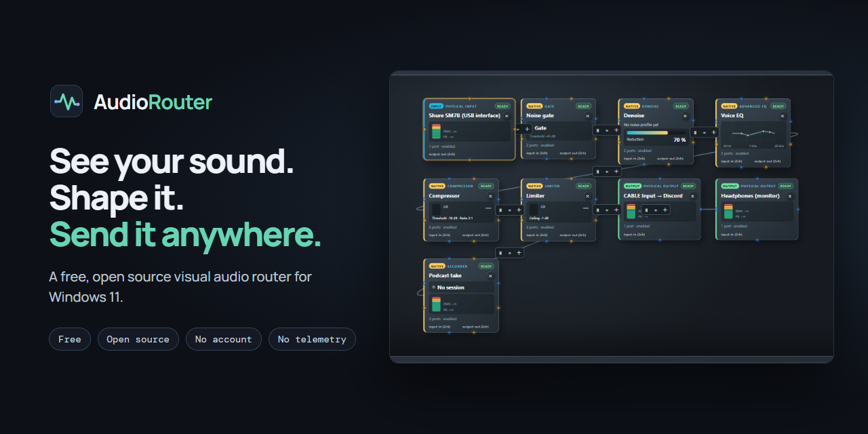Delete the edge using the control above Podcast take
The height and width of the screenshot is (434, 868).
(x=510, y=253)
